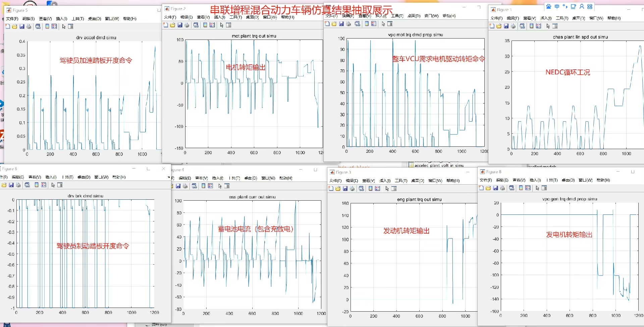This screenshot has width=644, height=327.
Task: Open Property Inspector in Figure 2
Action: click(229, 25)
